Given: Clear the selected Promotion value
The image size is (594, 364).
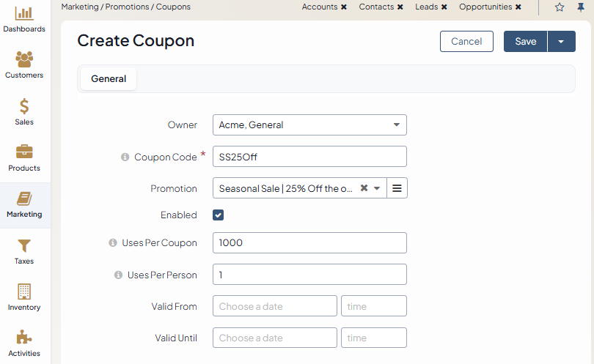Looking at the screenshot, I should 364,188.
